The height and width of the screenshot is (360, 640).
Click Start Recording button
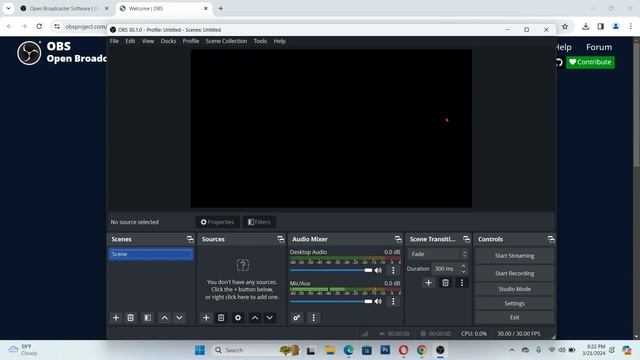(515, 273)
